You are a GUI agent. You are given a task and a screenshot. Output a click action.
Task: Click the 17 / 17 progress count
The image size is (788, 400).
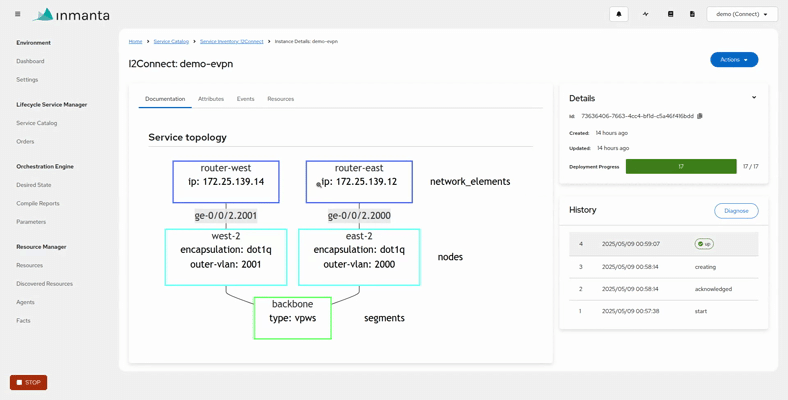coord(750,166)
